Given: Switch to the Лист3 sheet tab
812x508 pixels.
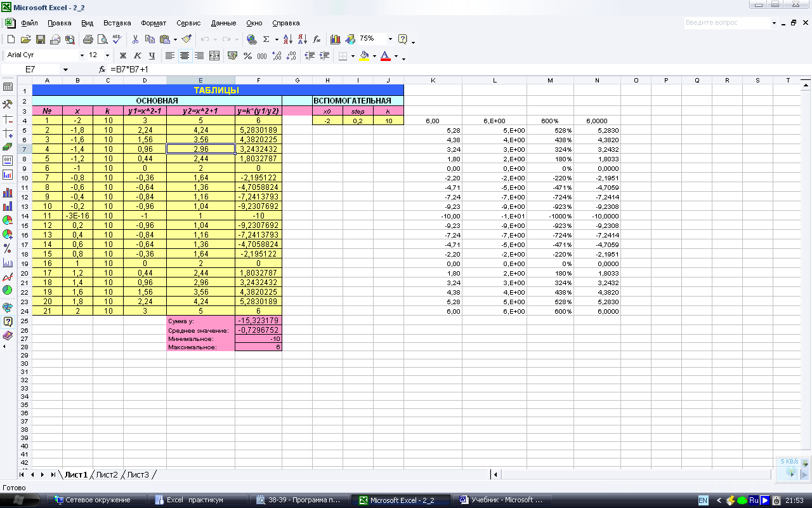Looking at the screenshot, I should pyautogui.click(x=138, y=474).
